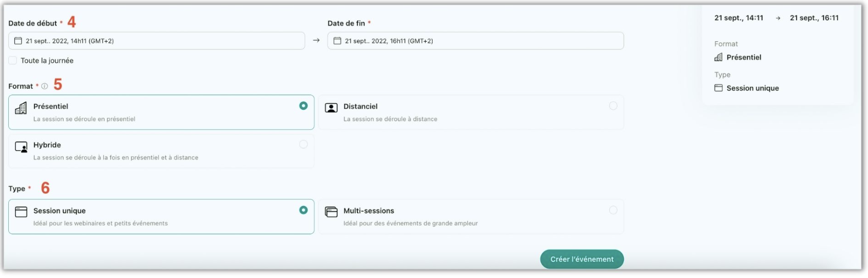
Task: Click the Session unique window icon
Action: coord(21,212)
